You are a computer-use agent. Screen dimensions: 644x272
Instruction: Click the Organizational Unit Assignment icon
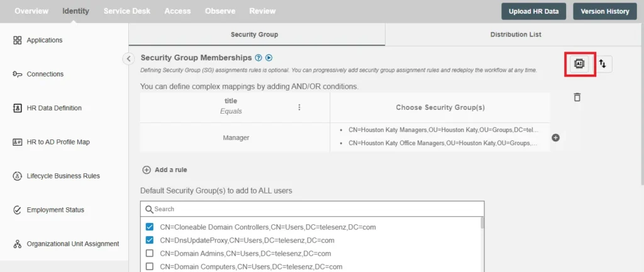coord(17,244)
